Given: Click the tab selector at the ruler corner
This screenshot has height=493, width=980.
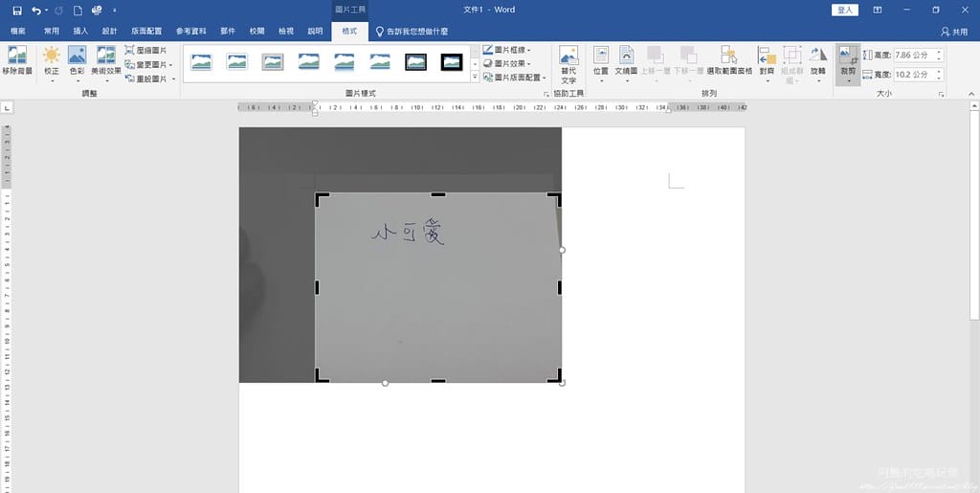Looking at the screenshot, I should pos(7,108).
